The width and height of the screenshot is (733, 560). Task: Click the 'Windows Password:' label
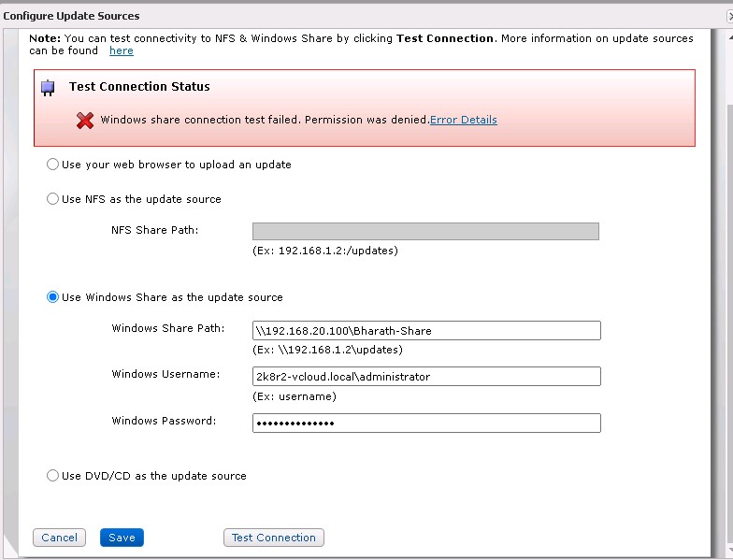(x=164, y=421)
